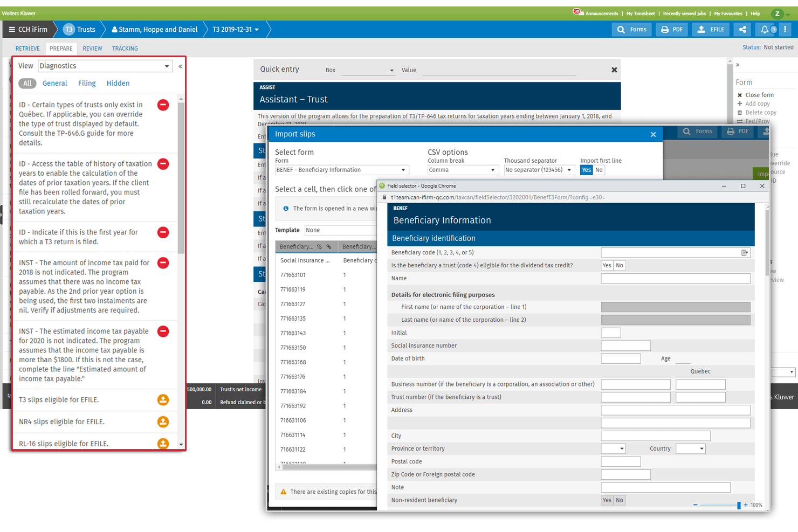Open the Beneficiary code picker icon
Image resolution: width=798 pixels, height=532 pixels.
pos(745,253)
